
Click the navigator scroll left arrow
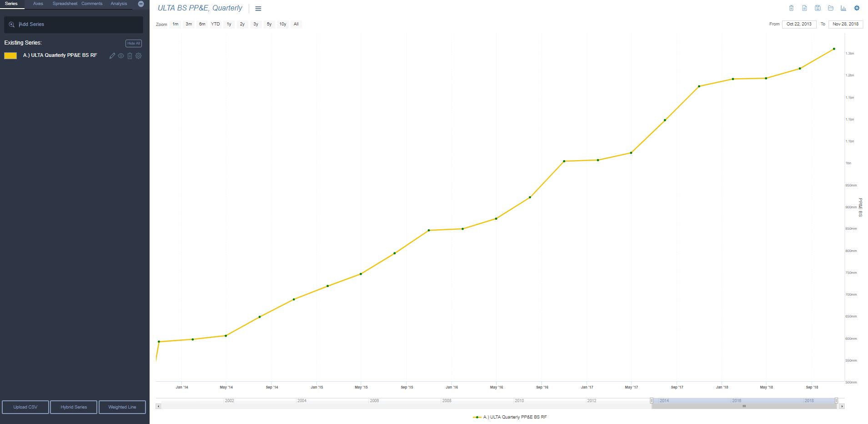(158, 406)
